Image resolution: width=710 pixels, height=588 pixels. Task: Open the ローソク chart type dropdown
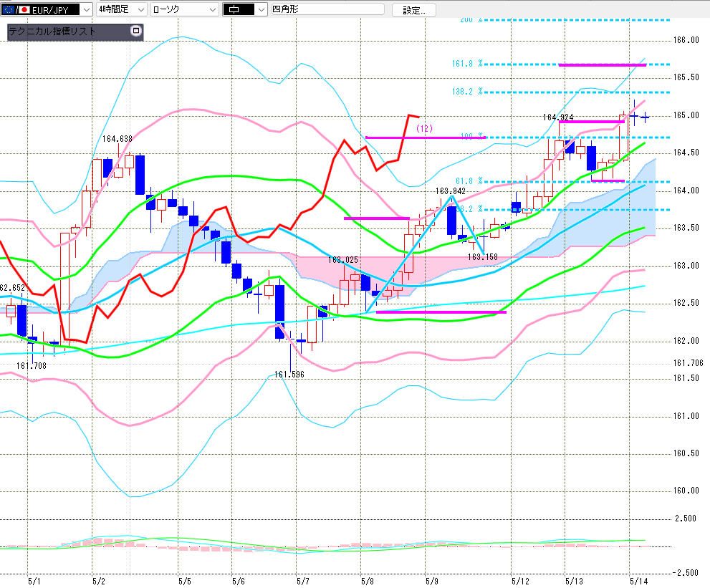184,9
